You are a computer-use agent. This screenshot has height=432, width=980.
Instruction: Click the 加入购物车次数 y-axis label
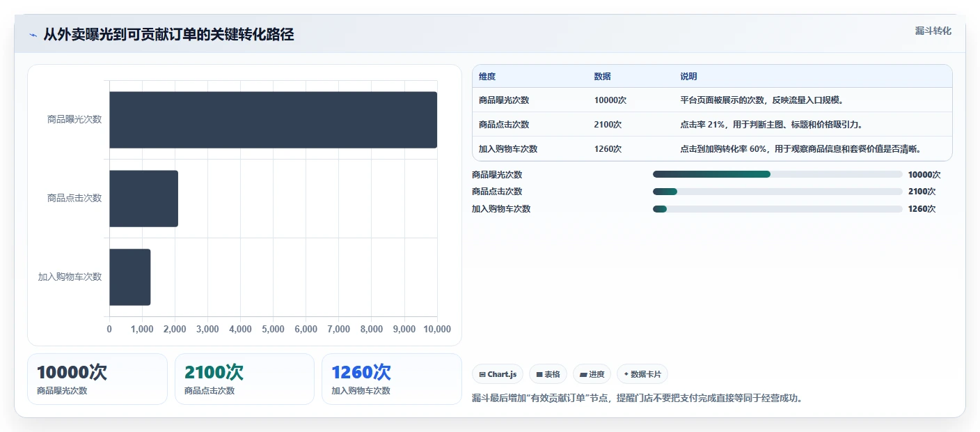pos(70,277)
